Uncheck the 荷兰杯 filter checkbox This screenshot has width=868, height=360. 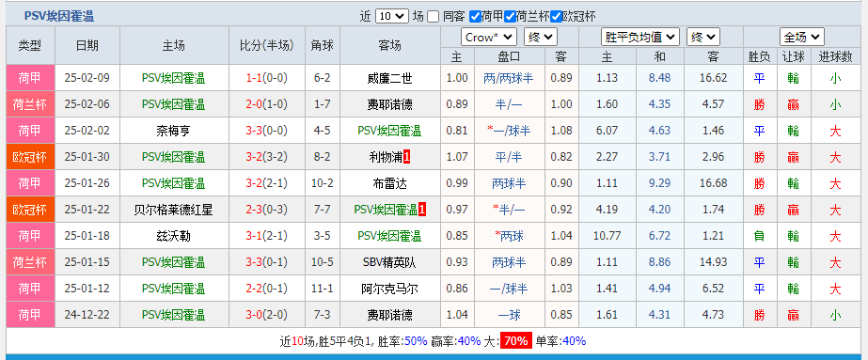coord(510,17)
